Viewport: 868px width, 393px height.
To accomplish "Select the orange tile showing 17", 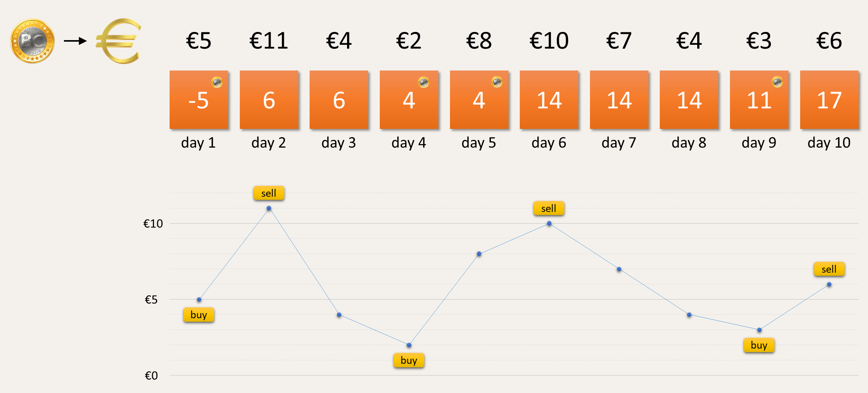I will tap(829, 100).
